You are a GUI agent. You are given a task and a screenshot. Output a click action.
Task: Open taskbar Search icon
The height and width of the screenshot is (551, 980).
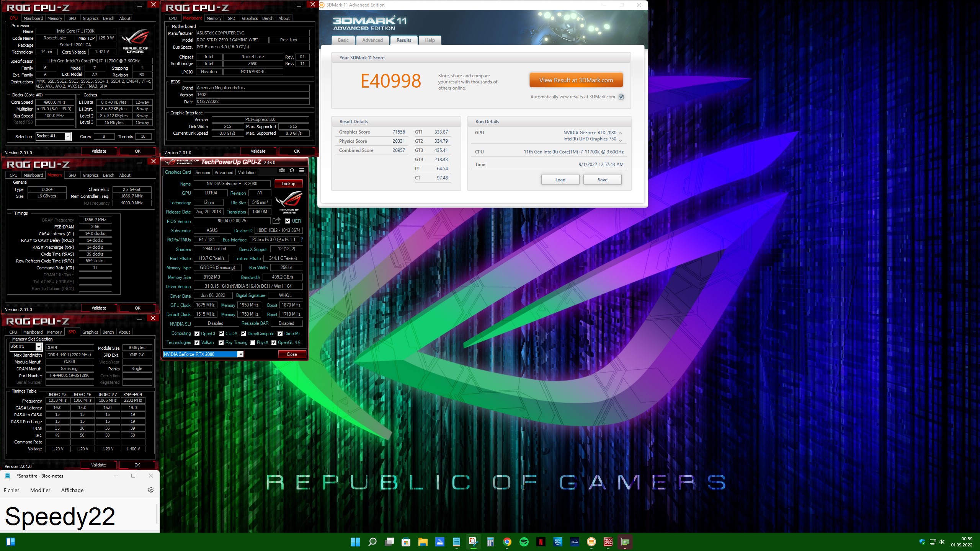coord(372,542)
